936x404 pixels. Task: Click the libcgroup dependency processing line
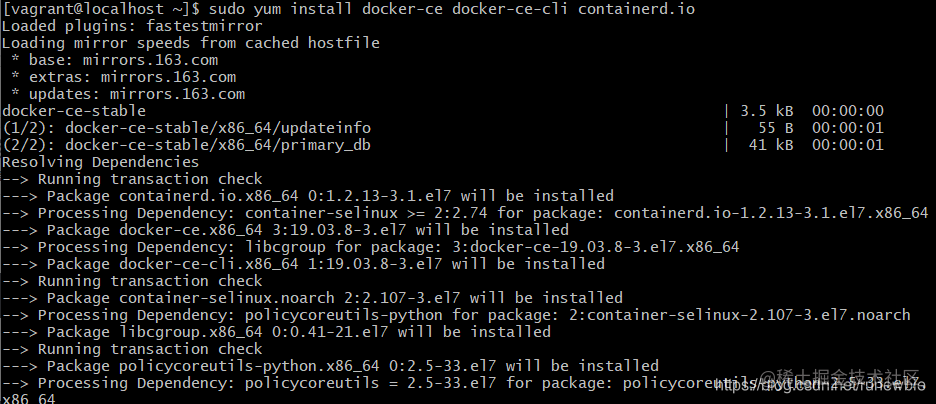[371, 247]
